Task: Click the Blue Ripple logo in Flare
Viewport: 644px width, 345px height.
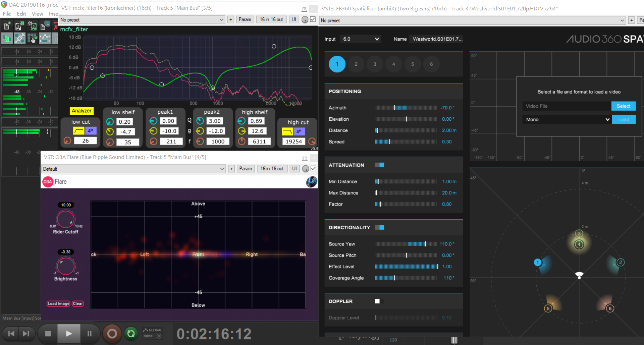Action: point(312,182)
